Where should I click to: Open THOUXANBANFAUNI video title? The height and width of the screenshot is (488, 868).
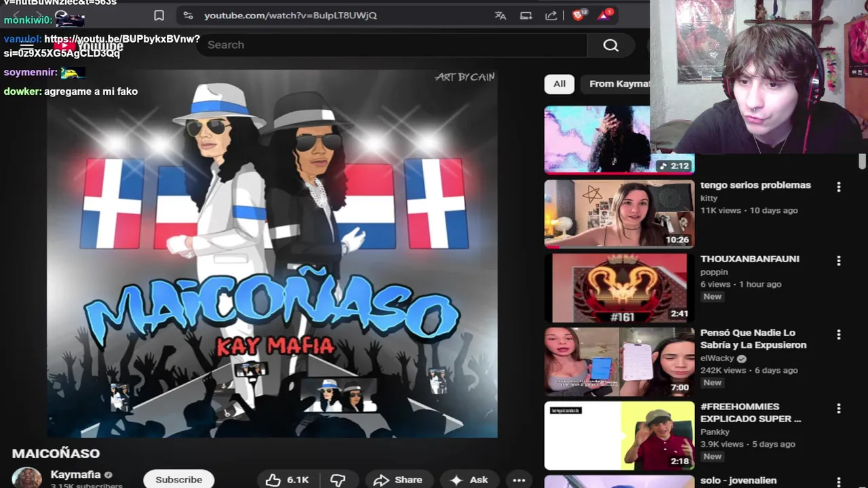click(749, 258)
